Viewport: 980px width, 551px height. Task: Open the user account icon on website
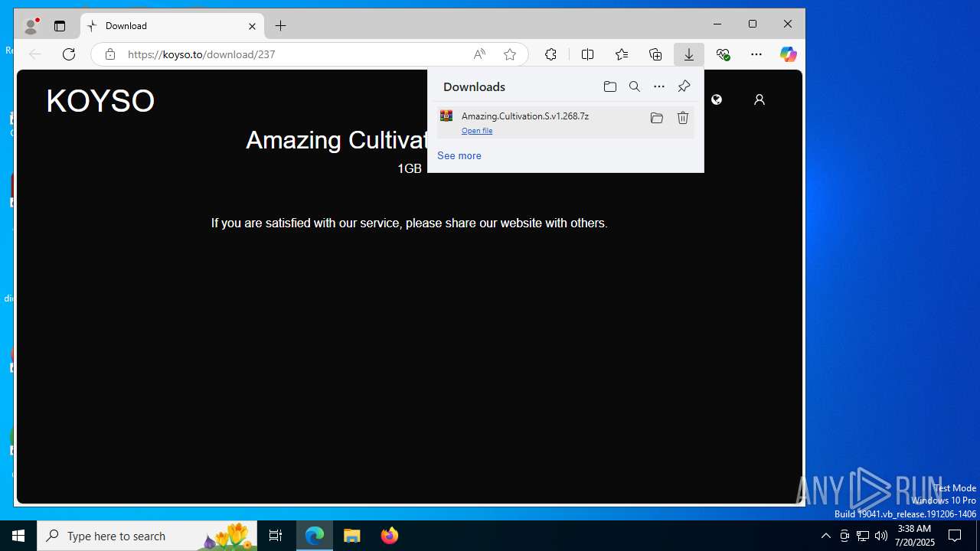[x=759, y=99]
